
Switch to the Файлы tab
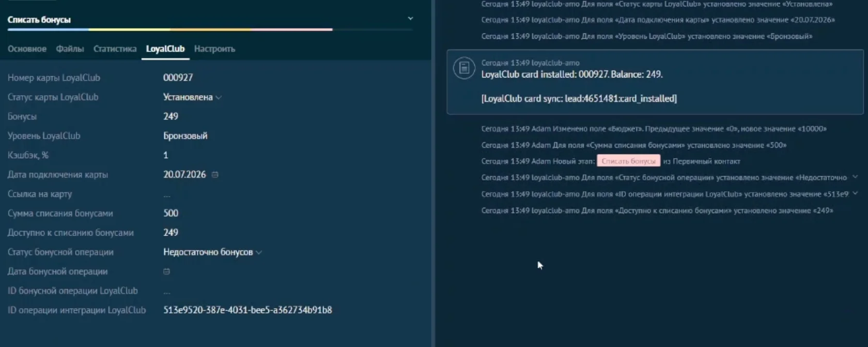click(x=70, y=49)
